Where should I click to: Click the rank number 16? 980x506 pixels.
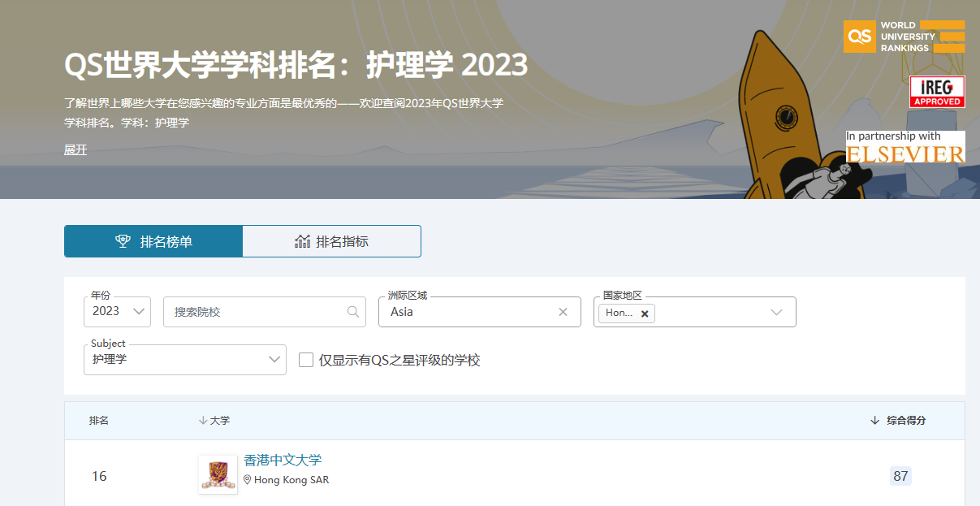99,476
